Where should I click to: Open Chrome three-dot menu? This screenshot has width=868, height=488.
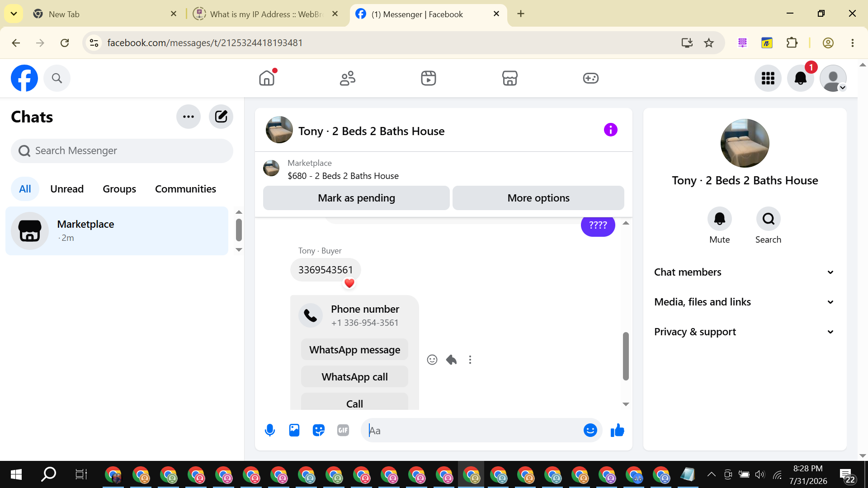[853, 43]
